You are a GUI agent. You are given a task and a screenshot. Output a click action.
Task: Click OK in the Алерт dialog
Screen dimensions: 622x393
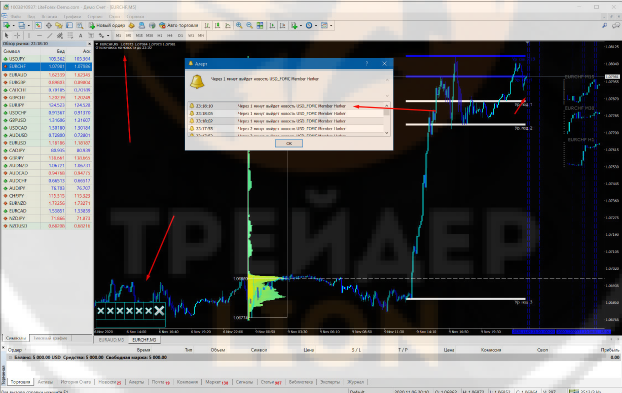289,143
